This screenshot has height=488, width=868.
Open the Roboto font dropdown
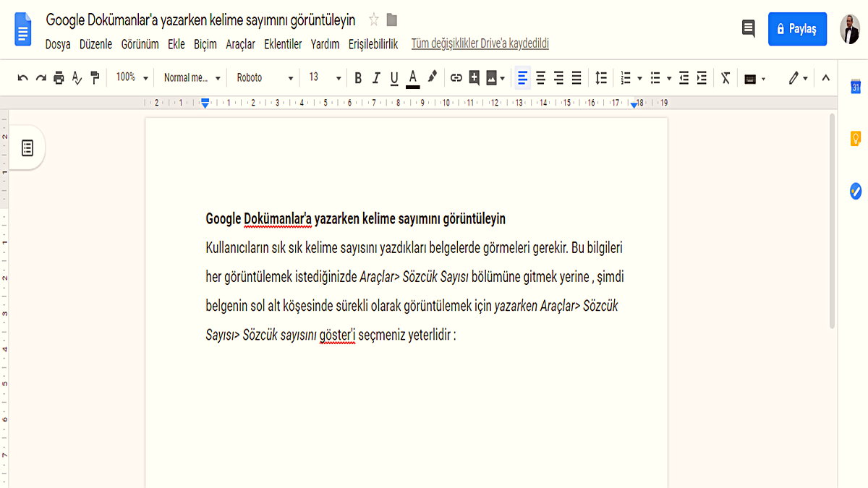click(x=265, y=77)
